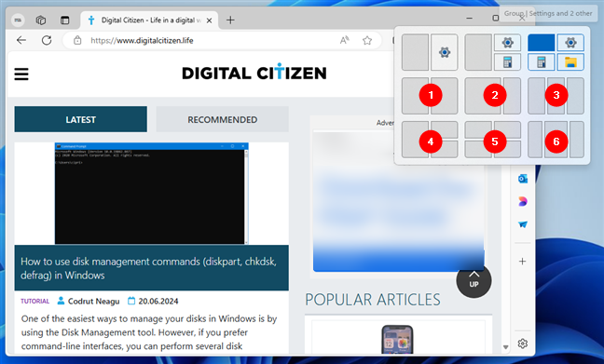The image size is (604, 364).
Task: Snap to the top-right zone of the four-quadrant layout
Action: 507,130
